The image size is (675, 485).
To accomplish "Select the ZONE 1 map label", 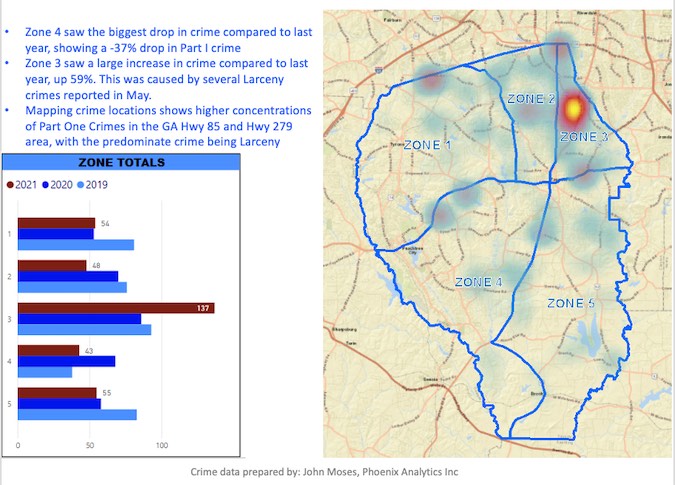I will (427, 145).
